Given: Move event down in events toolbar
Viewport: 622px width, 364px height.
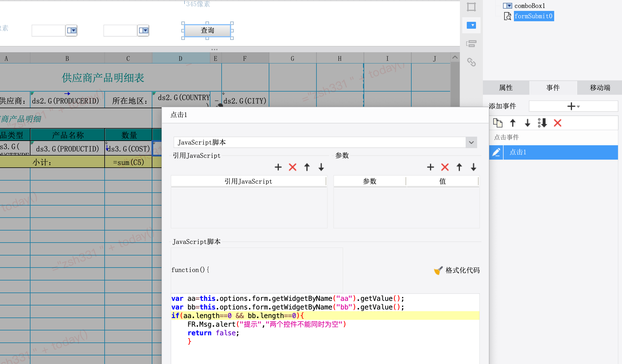Looking at the screenshot, I should [x=527, y=123].
